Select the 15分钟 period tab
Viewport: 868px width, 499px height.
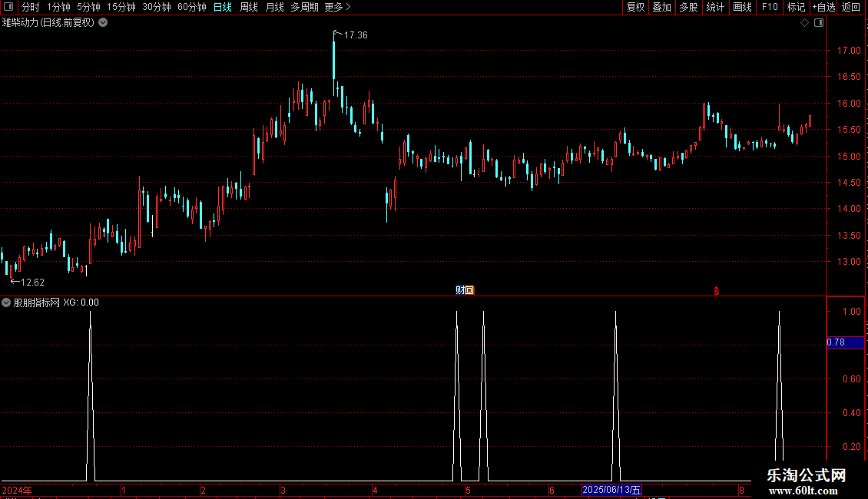pyautogui.click(x=121, y=7)
